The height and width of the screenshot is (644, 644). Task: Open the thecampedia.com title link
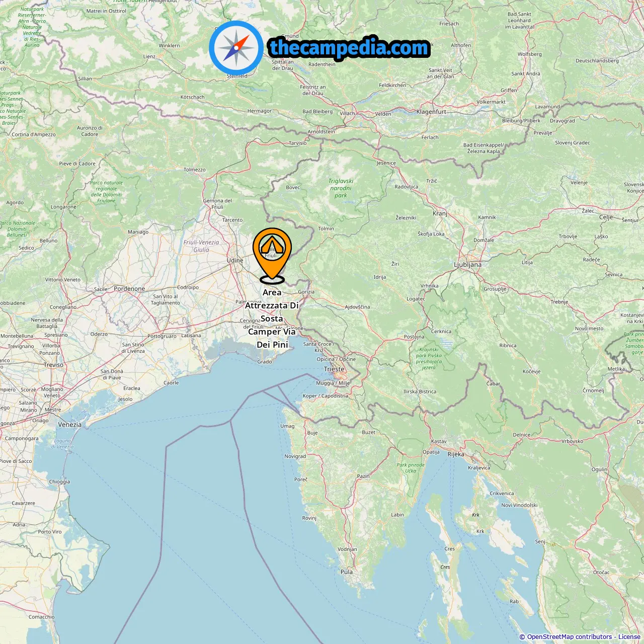349,48
